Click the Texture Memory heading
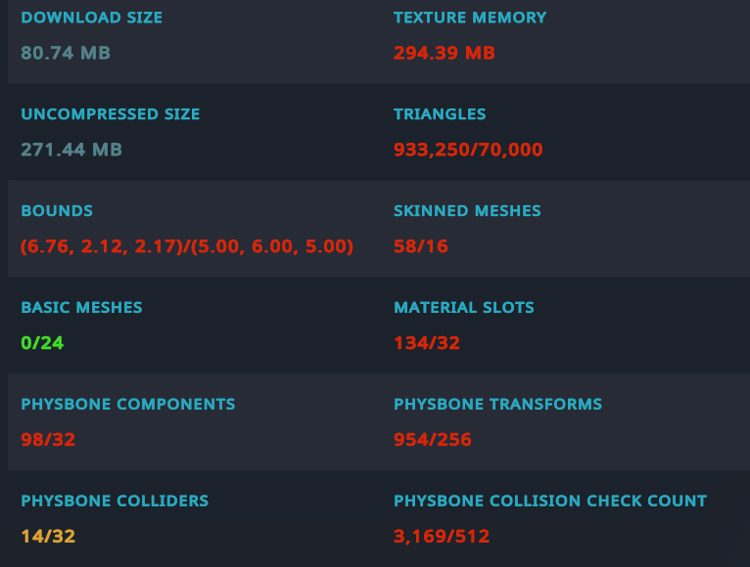 pyautogui.click(x=470, y=18)
